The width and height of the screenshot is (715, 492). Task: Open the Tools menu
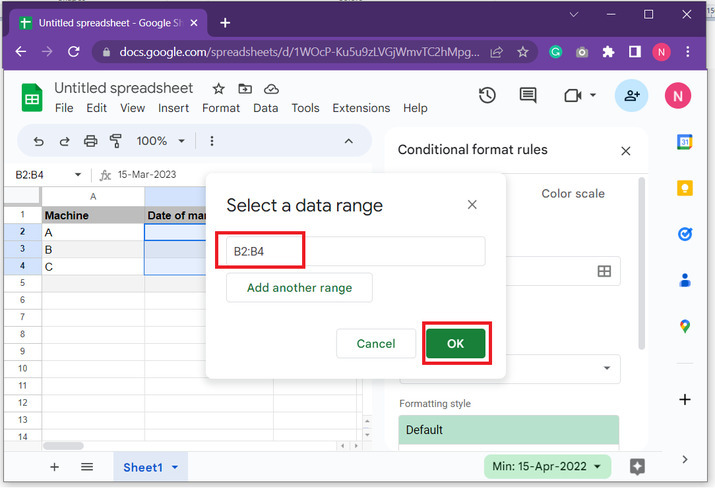(x=305, y=108)
